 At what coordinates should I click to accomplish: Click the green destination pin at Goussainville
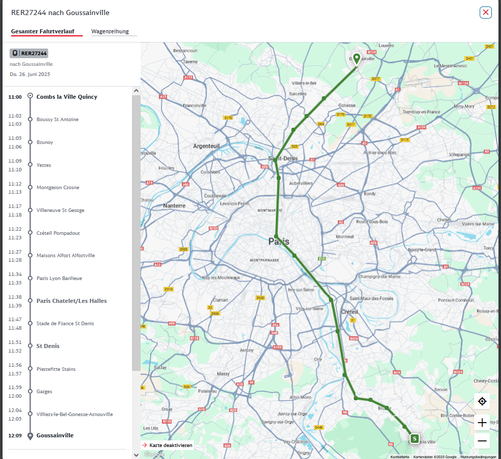coord(356,59)
